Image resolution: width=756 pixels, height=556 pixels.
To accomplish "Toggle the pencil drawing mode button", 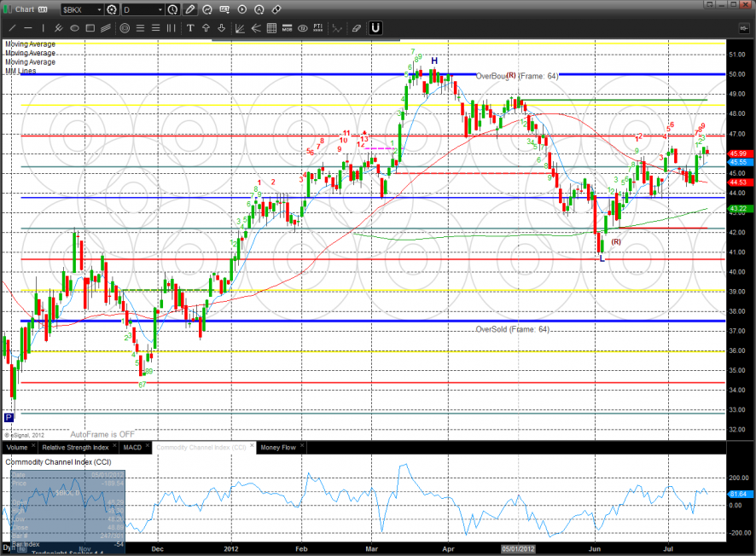I will tap(190, 9).
